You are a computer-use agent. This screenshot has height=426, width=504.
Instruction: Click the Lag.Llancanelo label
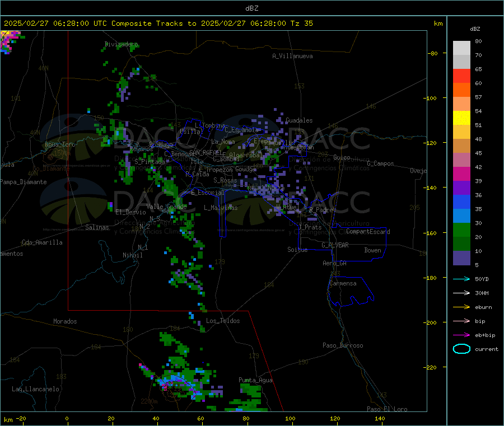point(35,389)
